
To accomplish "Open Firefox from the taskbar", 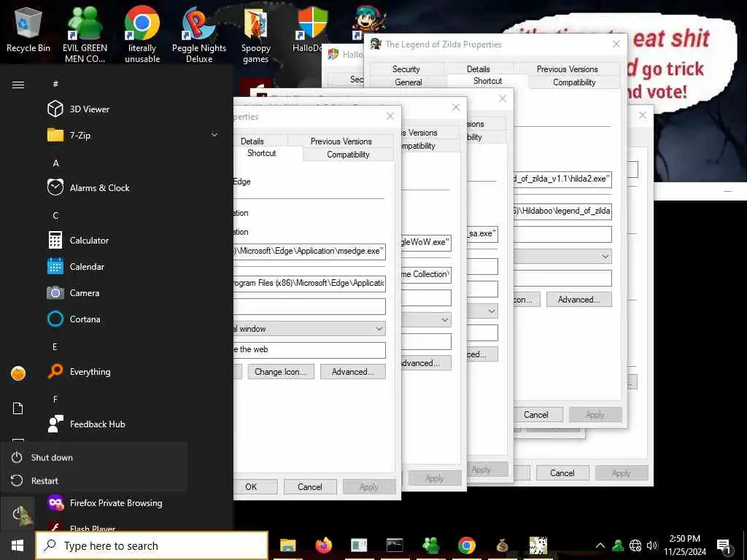I will [x=323, y=545].
